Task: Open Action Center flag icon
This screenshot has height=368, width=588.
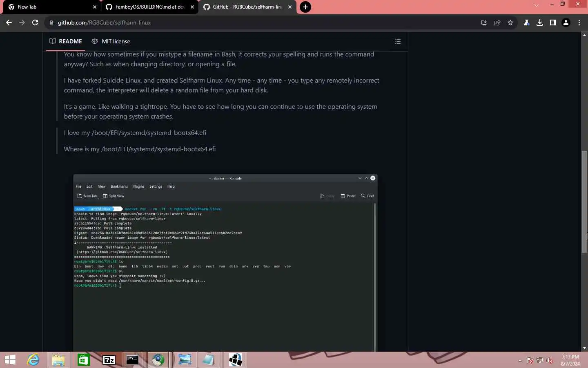Action: [x=530, y=361]
